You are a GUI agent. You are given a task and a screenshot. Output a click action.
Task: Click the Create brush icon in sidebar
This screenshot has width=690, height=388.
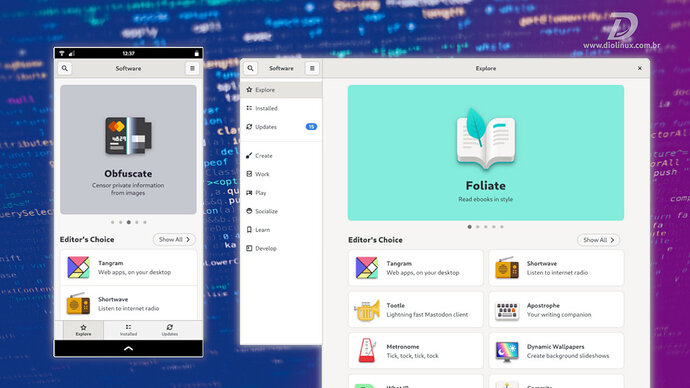coord(249,155)
